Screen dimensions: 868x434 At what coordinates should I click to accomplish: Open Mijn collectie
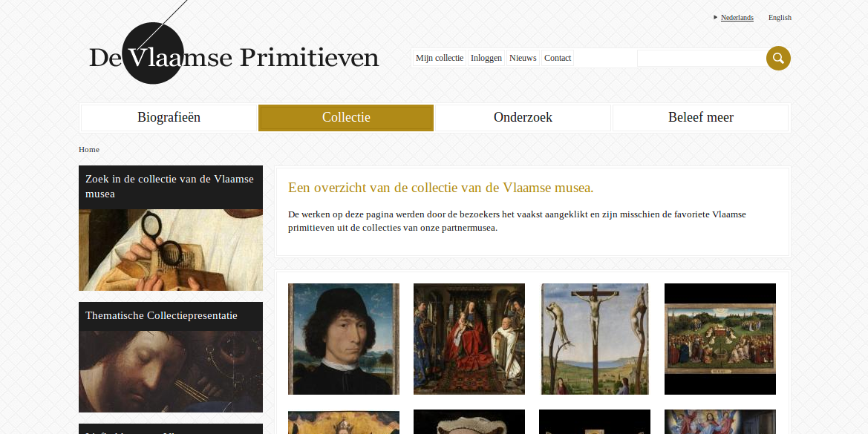(x=440, y=58)
